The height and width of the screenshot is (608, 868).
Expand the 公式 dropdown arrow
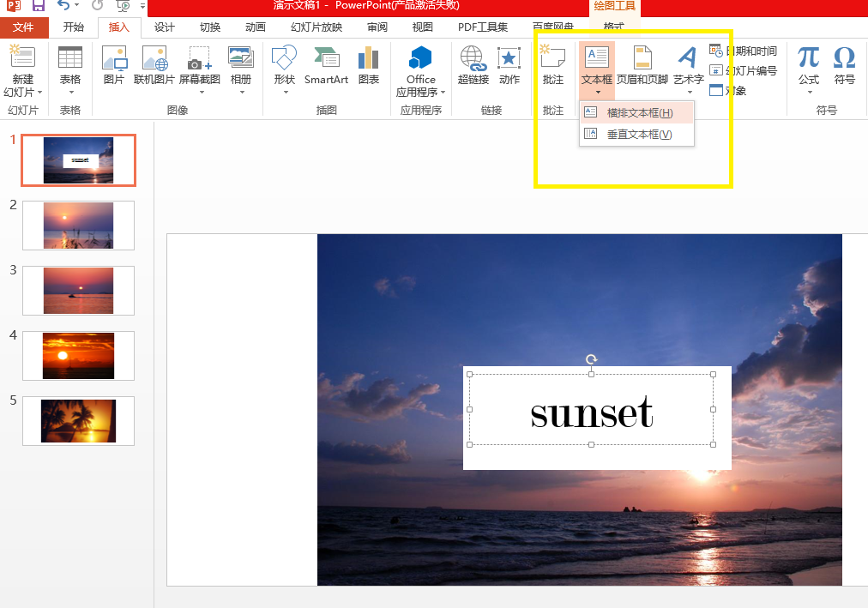(810, 93)
